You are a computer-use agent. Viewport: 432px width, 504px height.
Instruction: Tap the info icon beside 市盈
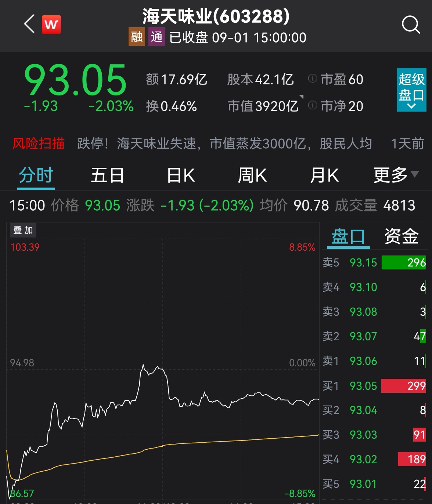pyautogui.click(x=312, y=79)
